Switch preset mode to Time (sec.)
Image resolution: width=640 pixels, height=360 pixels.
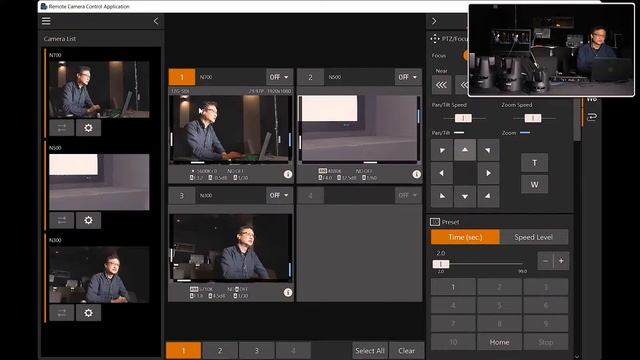tap(465, 237)
